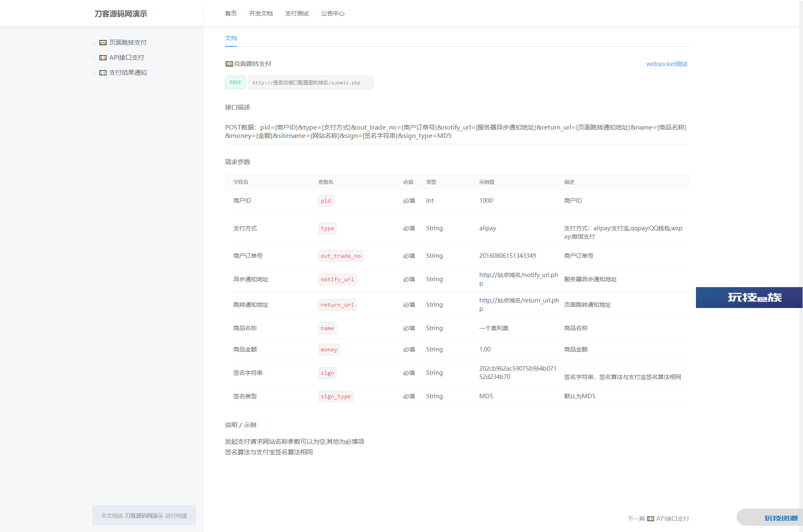Viewport: 803px width, 532px height.
Task: Open 页面跳转支付 in the sidebar
Action: point(128,43)
